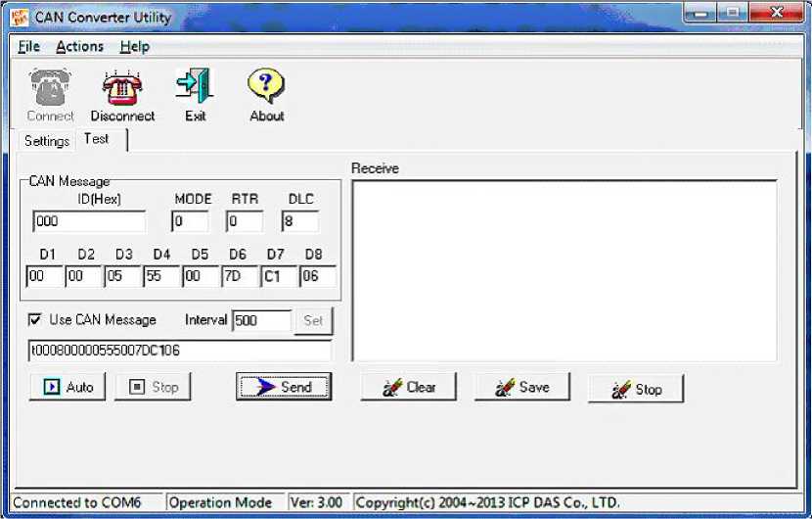Select the Test tab
The width and height of the screenshot is (812, 519).
(x=97, y=139)
